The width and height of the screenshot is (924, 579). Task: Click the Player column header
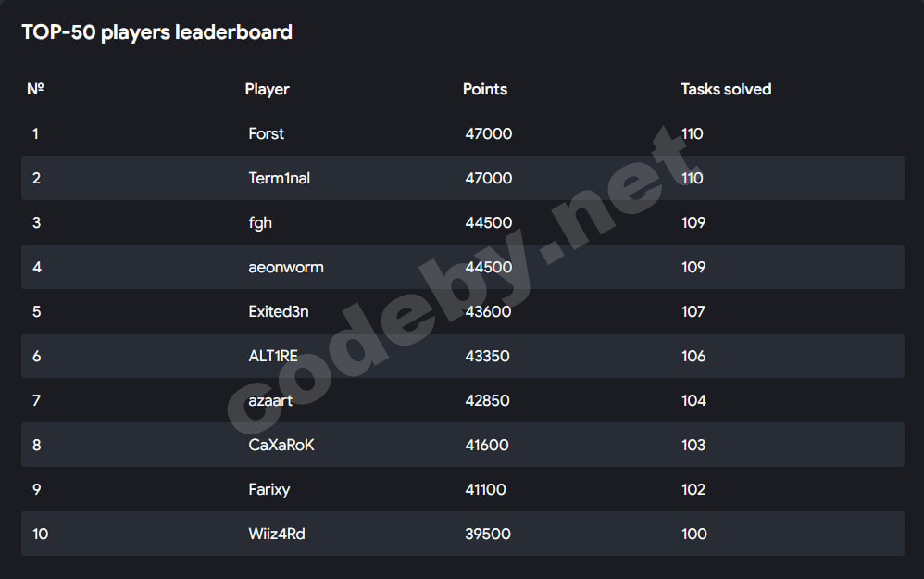coord(267,89)
